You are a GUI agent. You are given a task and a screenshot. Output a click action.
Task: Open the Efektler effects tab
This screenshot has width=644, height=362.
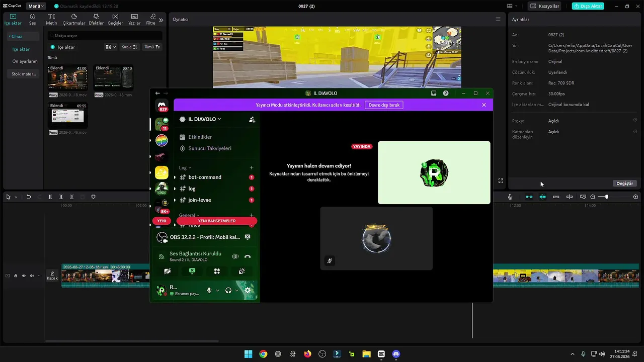96,19
